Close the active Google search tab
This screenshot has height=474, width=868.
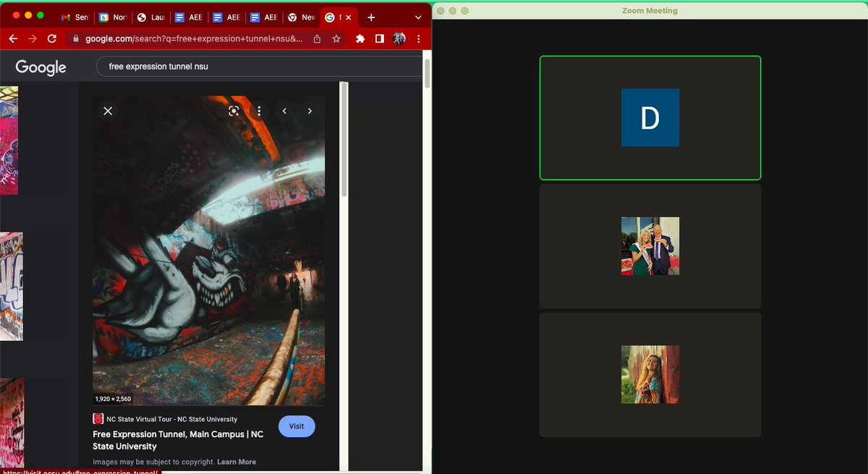coord(349,17)
